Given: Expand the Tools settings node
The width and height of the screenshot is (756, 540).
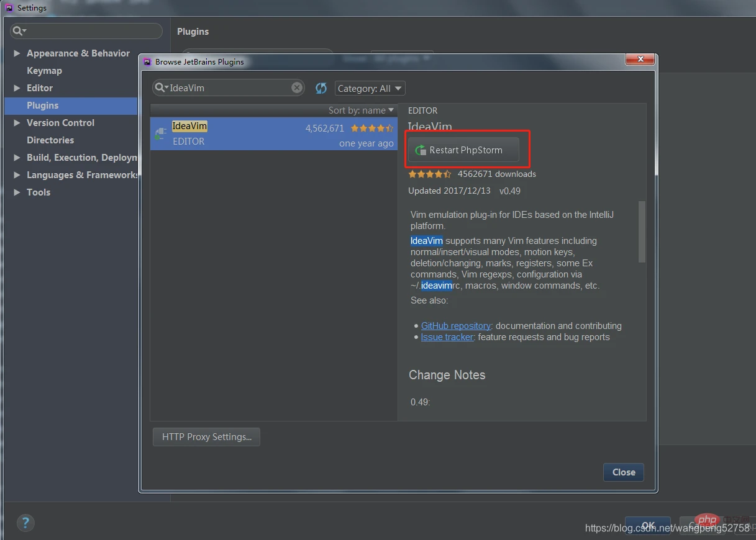Looking at the screenshot, I should pyautogui.click(x=17, y=192).
